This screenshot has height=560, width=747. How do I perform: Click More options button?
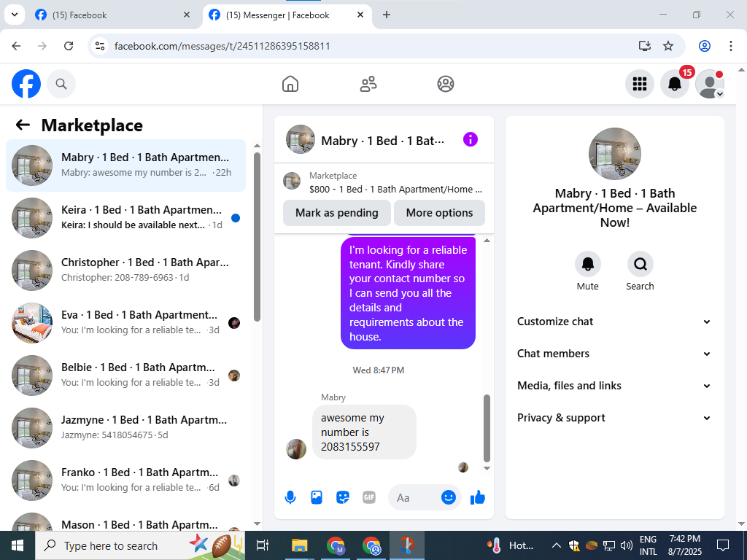click(x=439, y=213)
